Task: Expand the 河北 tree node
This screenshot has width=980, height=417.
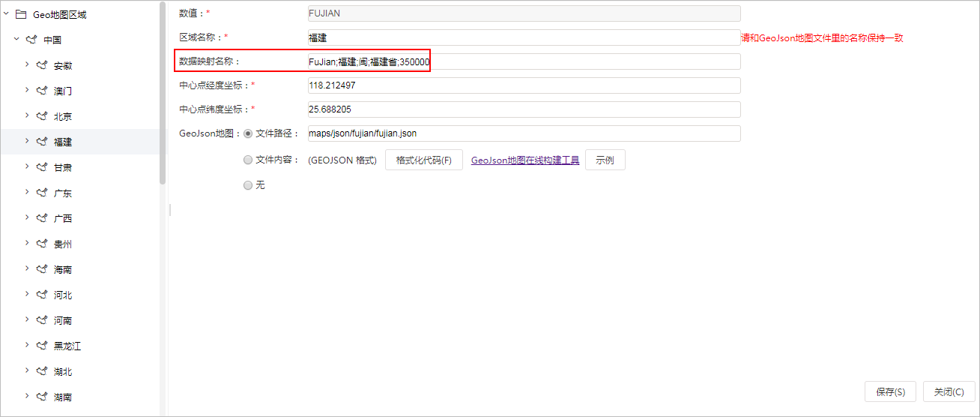Action: 27,294
